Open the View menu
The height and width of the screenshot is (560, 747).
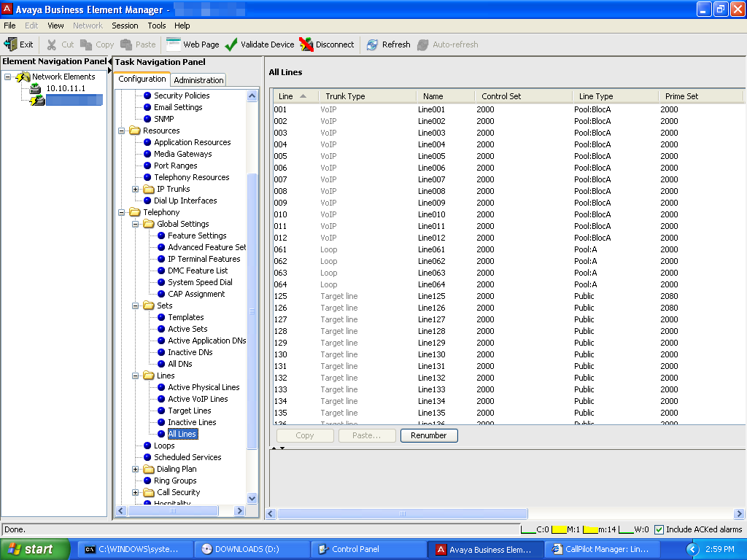click(55, 26)
